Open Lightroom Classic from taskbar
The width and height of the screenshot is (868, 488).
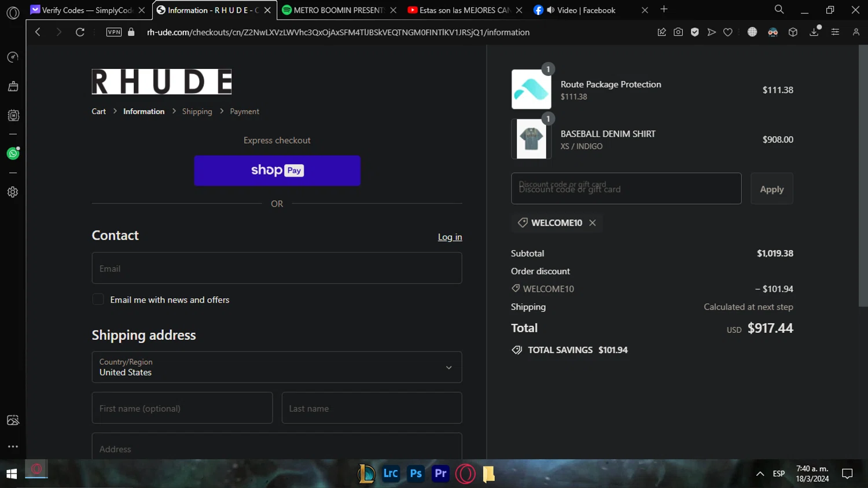[x=391, y=474]
